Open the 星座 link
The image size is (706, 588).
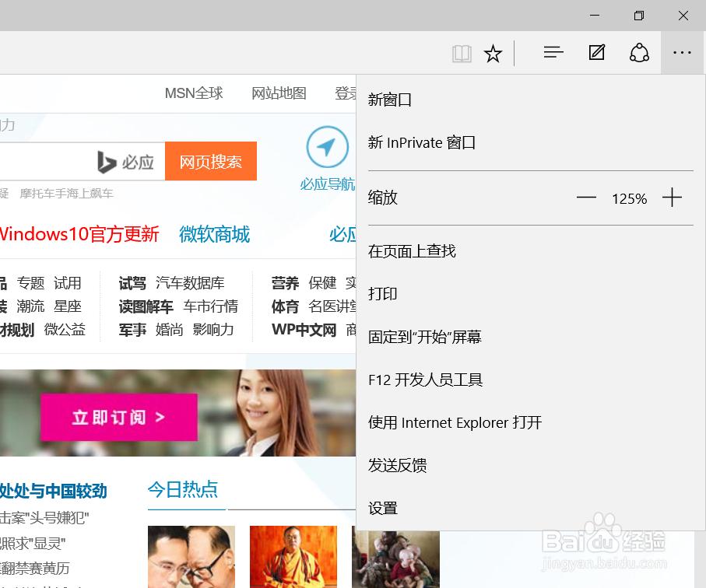pyautogui.click(x=68, y=306)
